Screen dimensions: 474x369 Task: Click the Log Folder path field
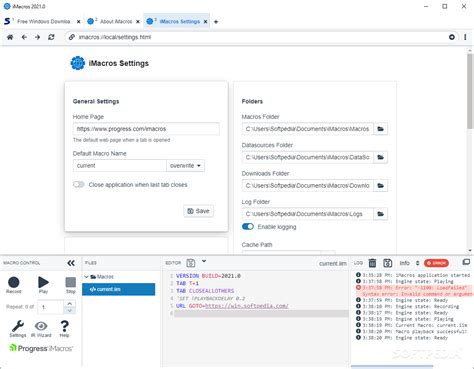click(x=308, y=214)
